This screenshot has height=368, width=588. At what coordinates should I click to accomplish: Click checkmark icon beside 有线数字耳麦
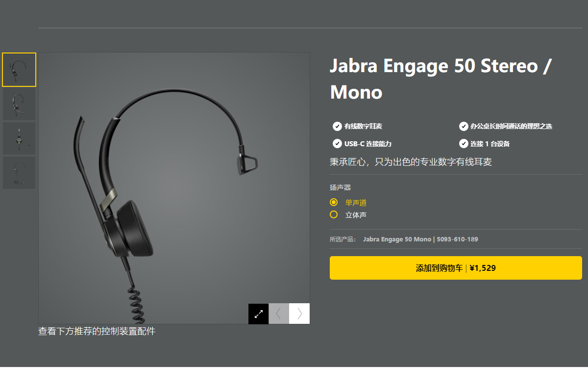click(337, 126)
